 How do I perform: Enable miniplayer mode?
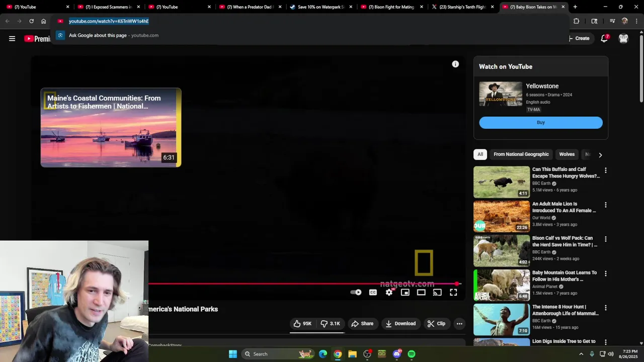405,292
